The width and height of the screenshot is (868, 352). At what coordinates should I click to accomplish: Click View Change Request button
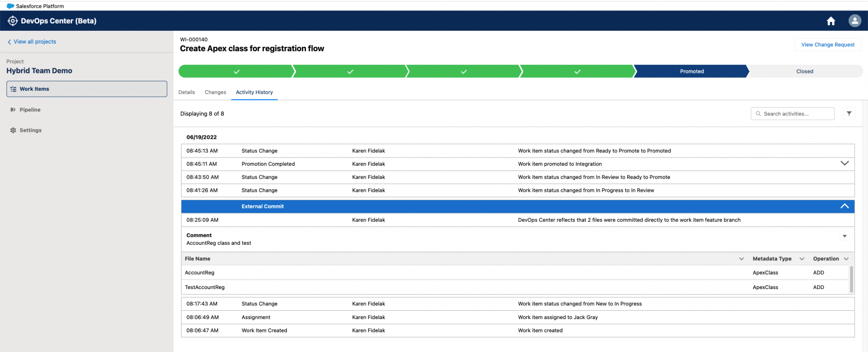coord(828,45)
